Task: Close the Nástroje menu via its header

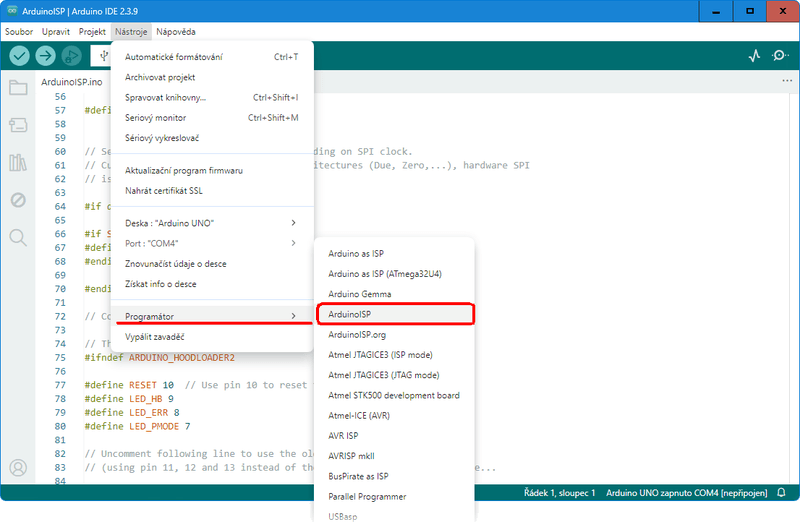Action: point(131,32)
